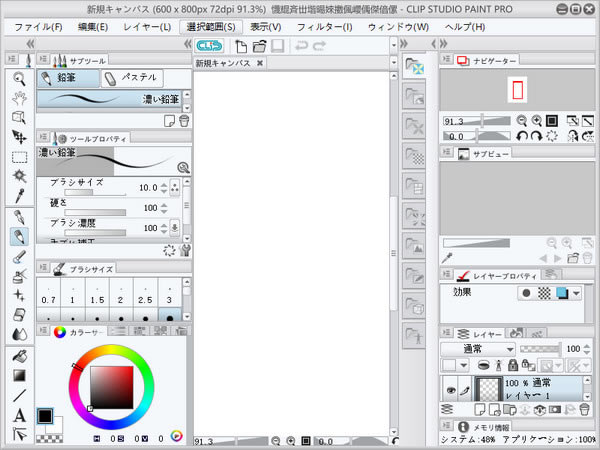Select レイヤー 1 thumbnail
This screenshot has width=600, height=450.
pyautogui.click(x=489, y=390)
